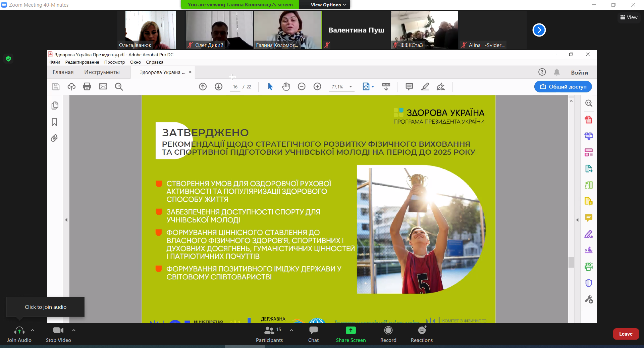Click the Record button in Zoom toolbar
The height and width of the screenshot is (348, 644).
pyautogui.click(x=388, y=334)
